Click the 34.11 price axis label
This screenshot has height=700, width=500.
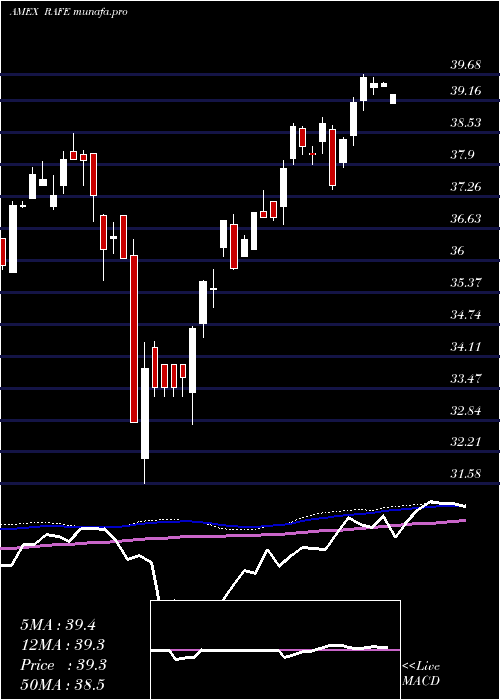point(466,346)
